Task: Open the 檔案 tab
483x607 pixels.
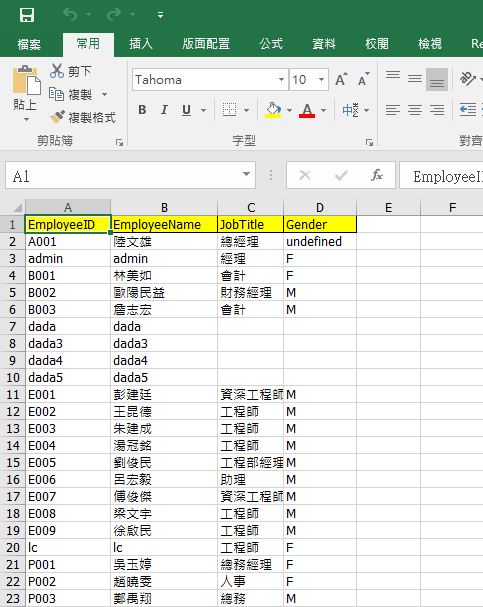Action: point(29,44)
